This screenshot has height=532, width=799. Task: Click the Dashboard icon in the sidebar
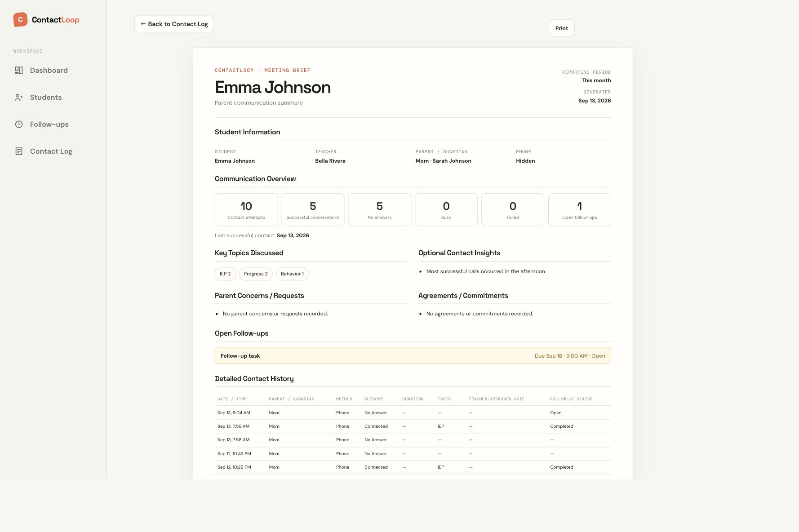[x=19, y=71]
